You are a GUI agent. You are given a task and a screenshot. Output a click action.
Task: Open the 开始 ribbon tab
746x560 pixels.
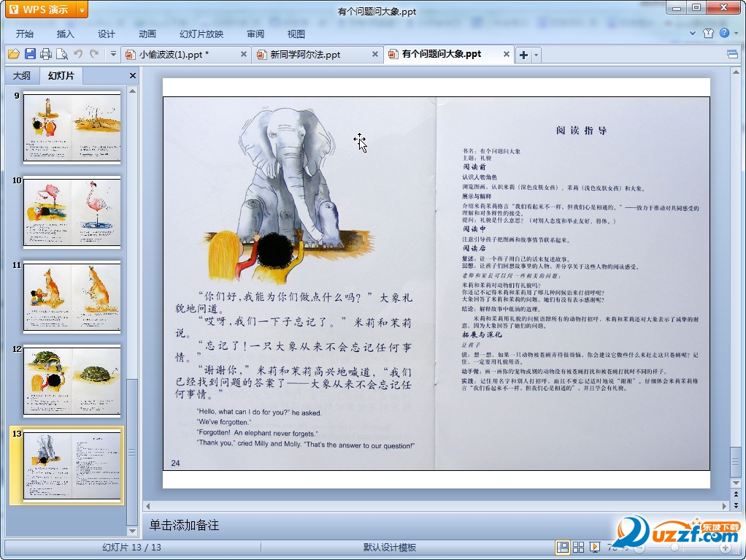tap(25, 34)
